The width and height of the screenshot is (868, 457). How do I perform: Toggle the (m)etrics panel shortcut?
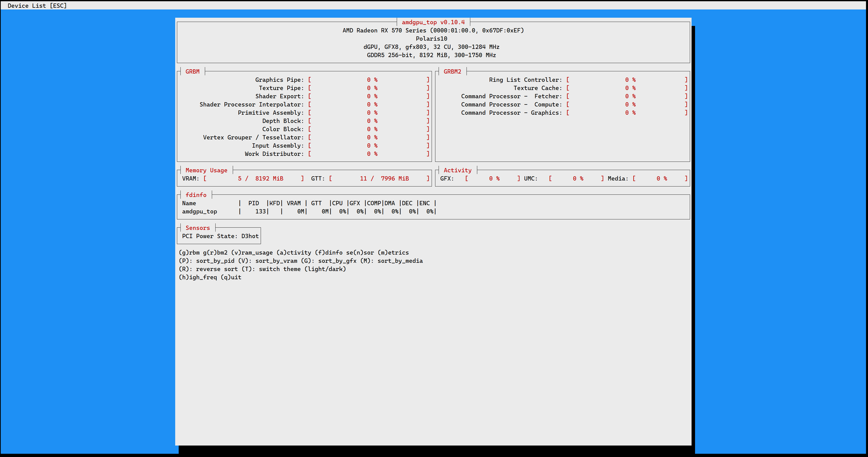[x=393, y=252]
